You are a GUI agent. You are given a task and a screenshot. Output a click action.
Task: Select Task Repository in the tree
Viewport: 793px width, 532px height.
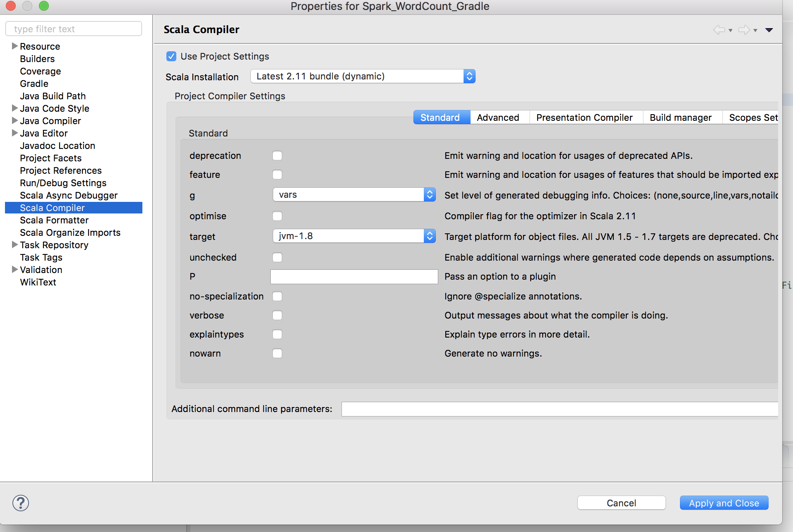[54, 245]
